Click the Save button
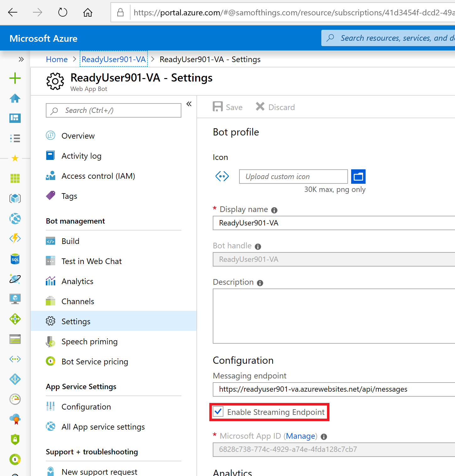 coord(227,107)
